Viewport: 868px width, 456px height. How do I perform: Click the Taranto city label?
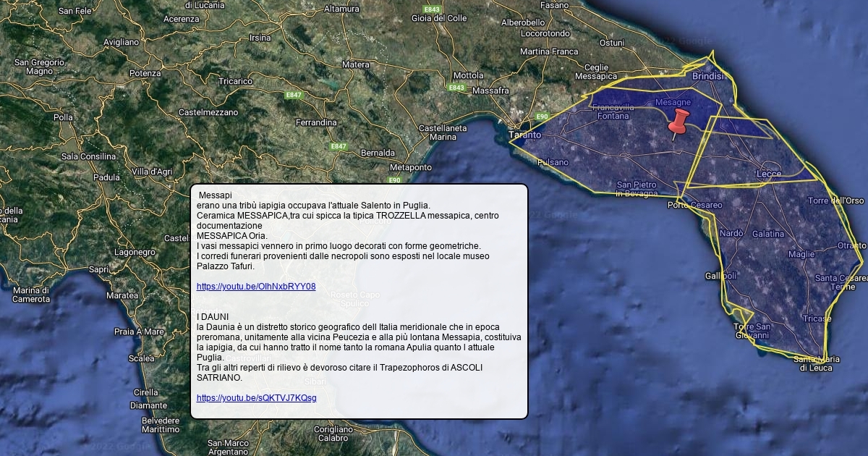pos(525,135)
